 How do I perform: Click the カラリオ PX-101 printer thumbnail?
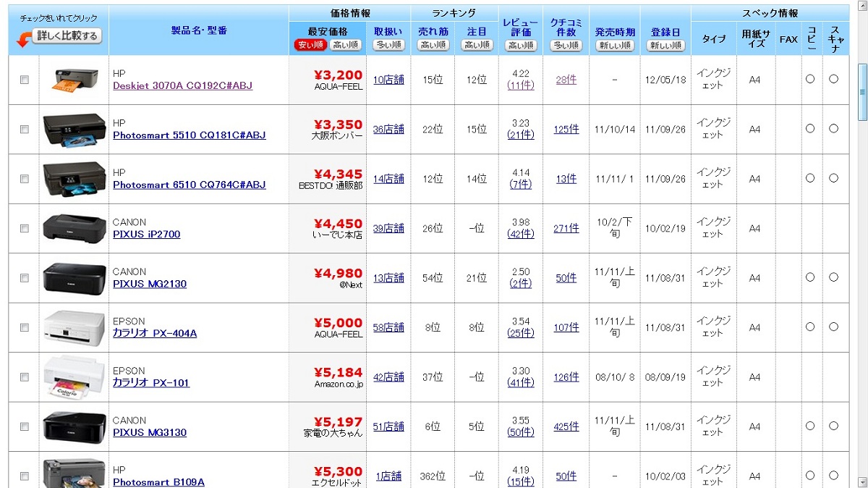[x=75, y=376]
